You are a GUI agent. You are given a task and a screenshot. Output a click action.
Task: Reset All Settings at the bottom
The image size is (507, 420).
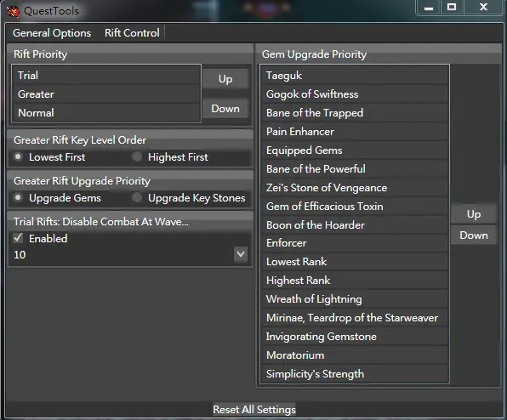(254, 410)
